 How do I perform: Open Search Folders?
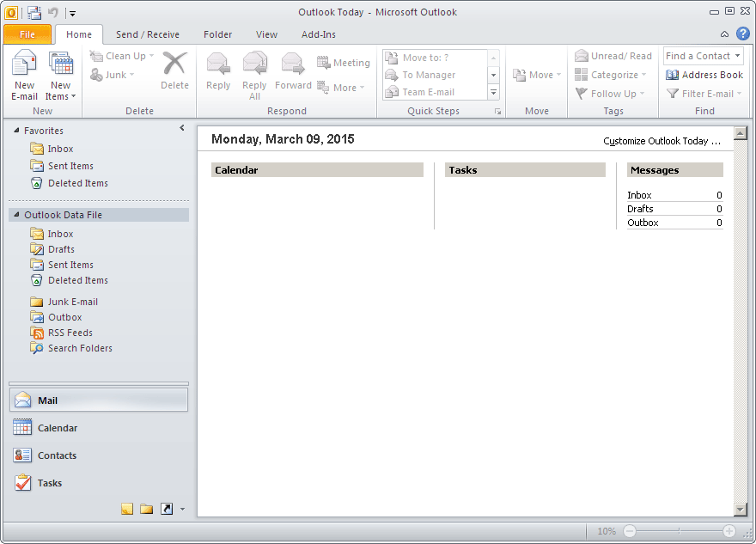(71, 348)
